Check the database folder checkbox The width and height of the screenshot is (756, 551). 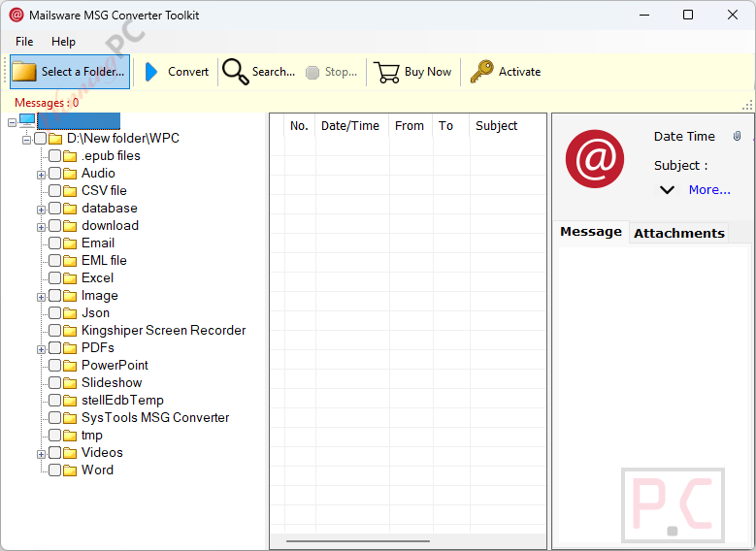pos(55,209)
